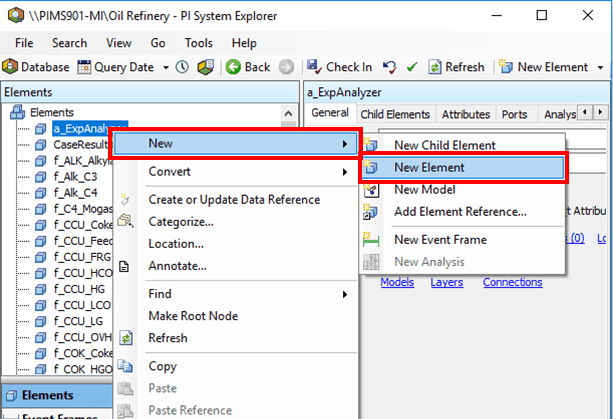Screen dimensions: 613x419
Task: Click the Annotate document icon
Action: 124,267
